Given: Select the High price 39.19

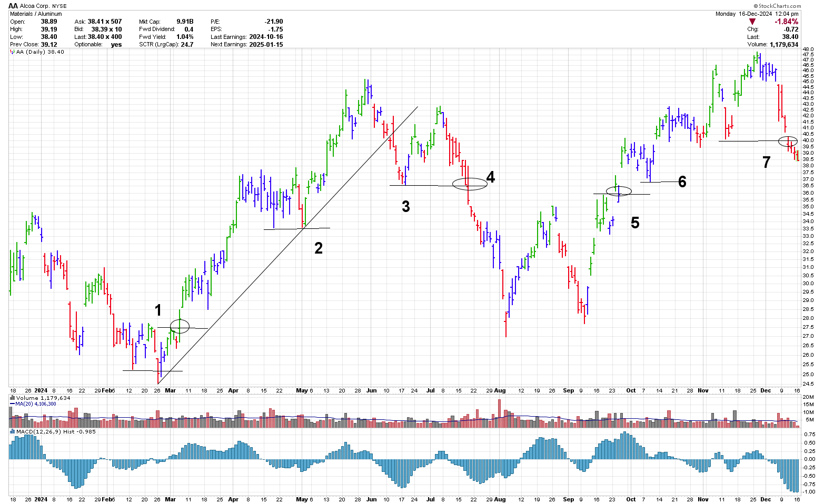Looking at the screenshot, I should 49,29.
